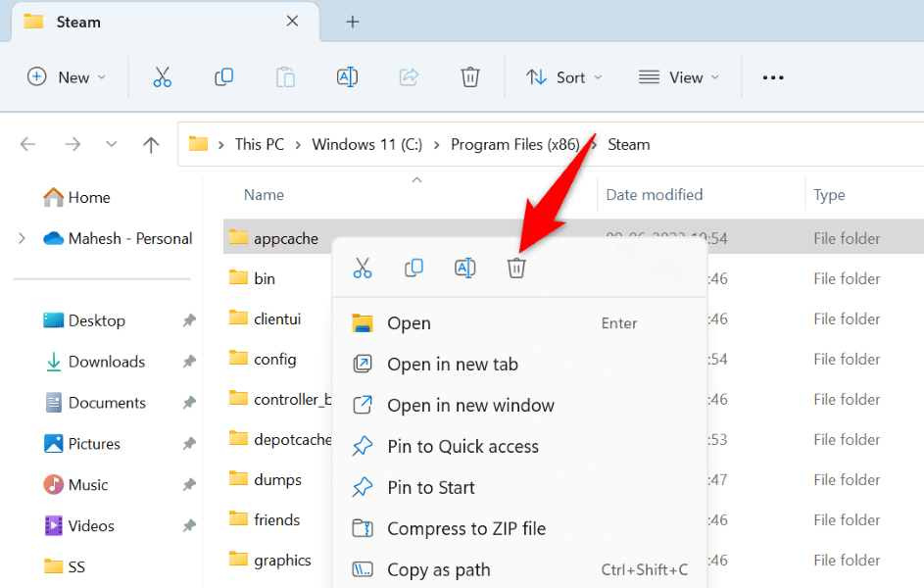Select the config folder
This screenshot has height=588, width=924.
click(x=263, y=359)
